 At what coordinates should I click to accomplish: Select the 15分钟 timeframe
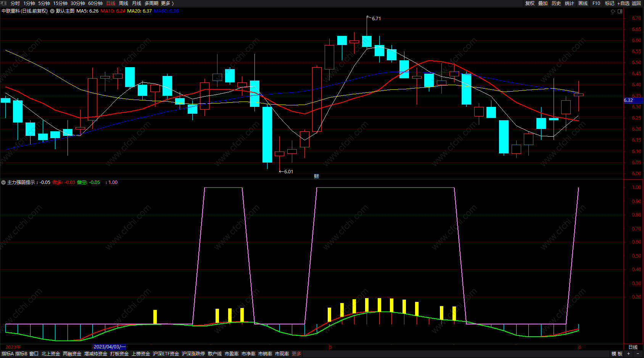tap(60, 3)
